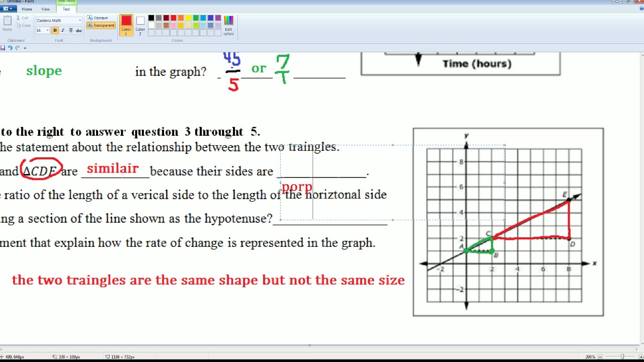
Task: Pick the green palette color
Action: (196, 18)
